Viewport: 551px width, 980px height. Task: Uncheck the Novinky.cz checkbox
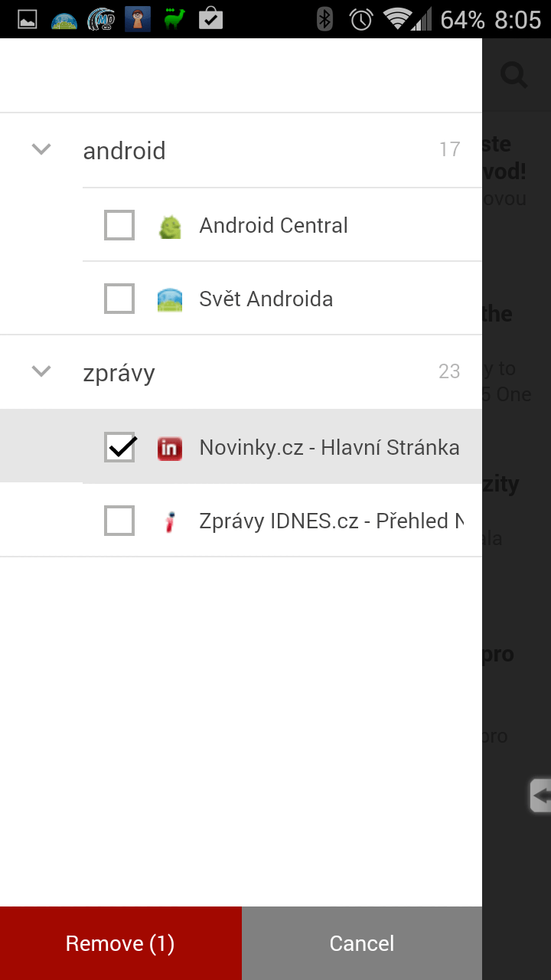119,447
